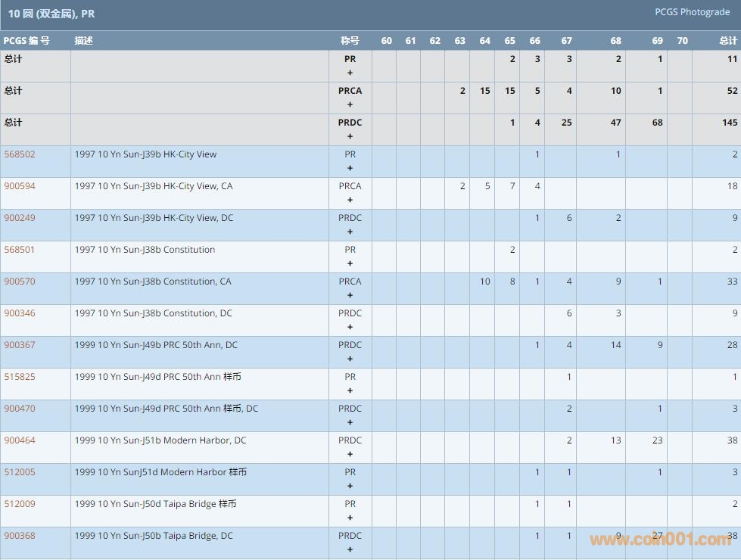Expand plus for Constitution, CA row
Screen dimensions: 741x560
tap(350, 296)
